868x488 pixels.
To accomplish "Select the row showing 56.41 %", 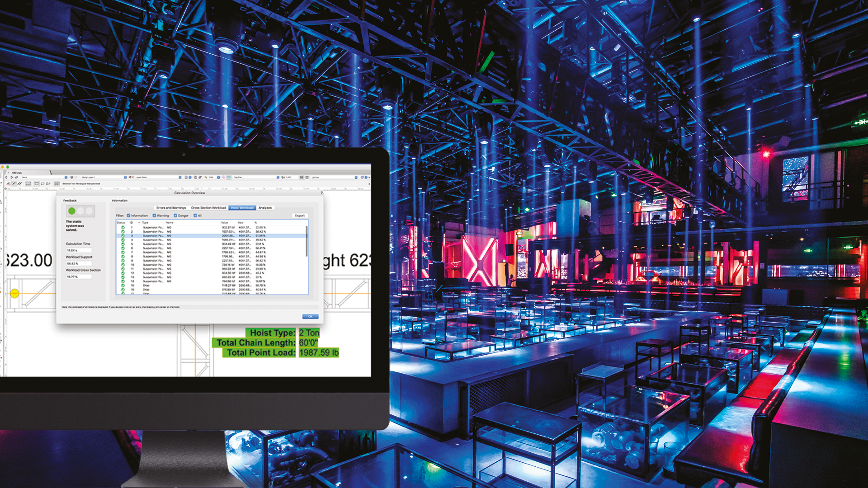I will click(x=211, y=248).
